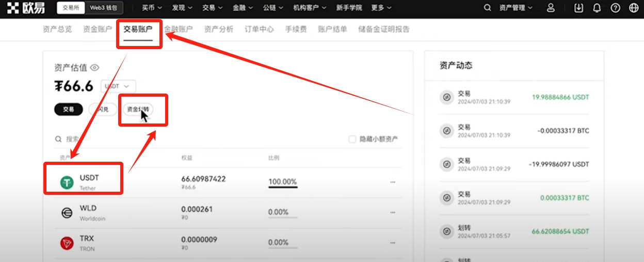Expand the 金融 menu
This screenshot has height=262, width=644.
(243, 8)
